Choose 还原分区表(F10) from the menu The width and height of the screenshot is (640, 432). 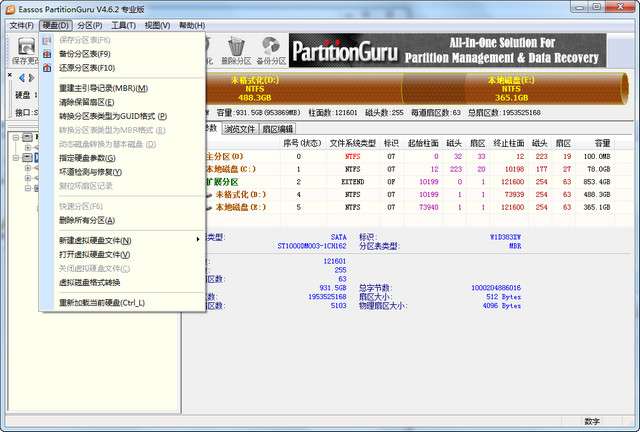(x=122, y=68)
